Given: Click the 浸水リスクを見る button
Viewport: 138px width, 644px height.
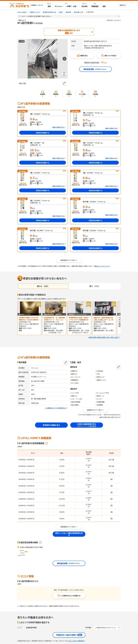Looking at the screenshot, I should pos(109,55).
